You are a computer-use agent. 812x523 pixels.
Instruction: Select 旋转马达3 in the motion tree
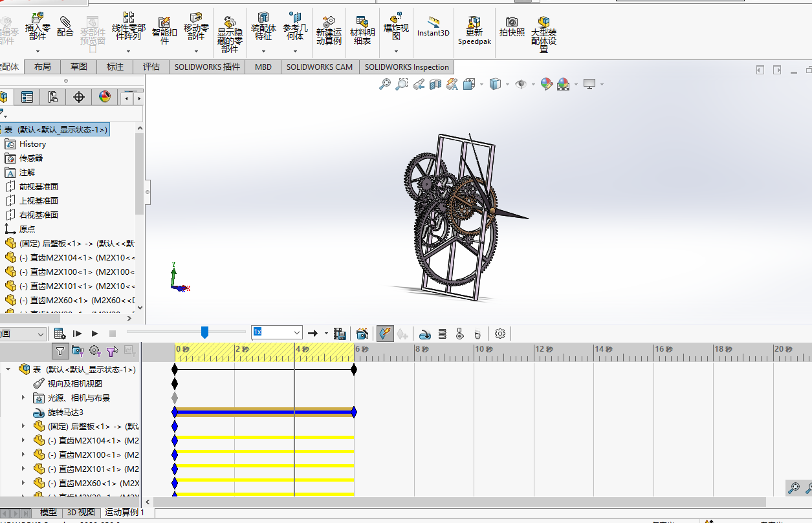click(65, 412)
